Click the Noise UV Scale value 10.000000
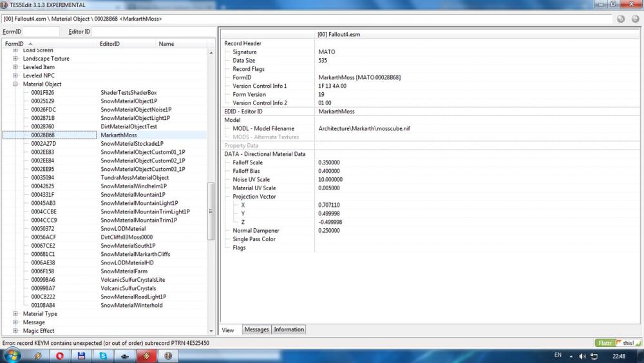The width and height of the screenshot is (644, 363). click(x=330, y=180)
